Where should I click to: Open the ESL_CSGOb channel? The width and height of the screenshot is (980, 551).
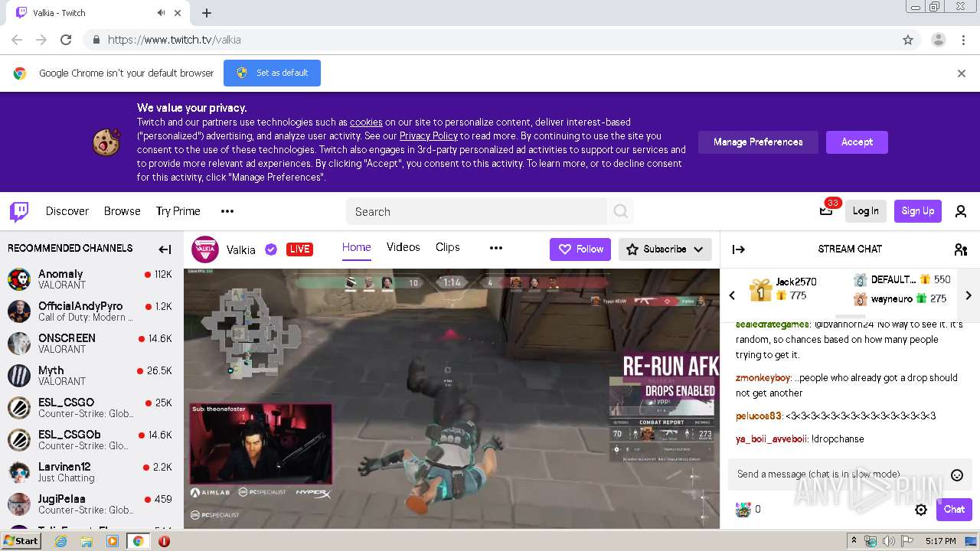(x=91, y=440)
